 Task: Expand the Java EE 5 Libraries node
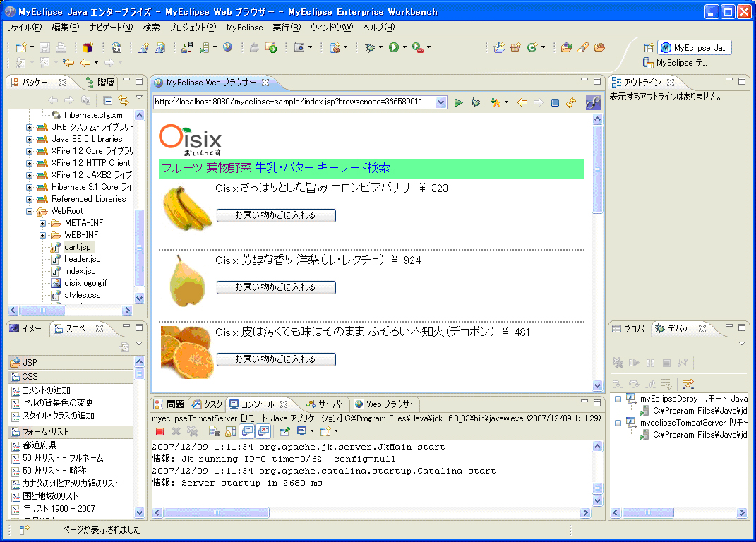[30, 139]
